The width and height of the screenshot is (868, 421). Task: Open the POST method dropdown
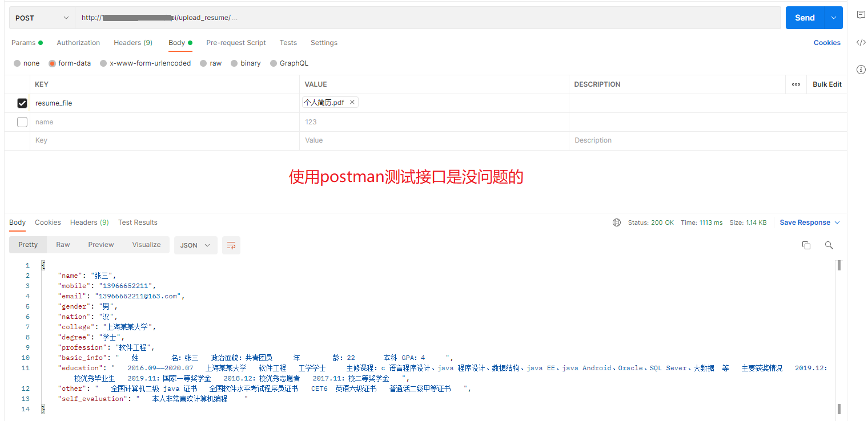42,18
